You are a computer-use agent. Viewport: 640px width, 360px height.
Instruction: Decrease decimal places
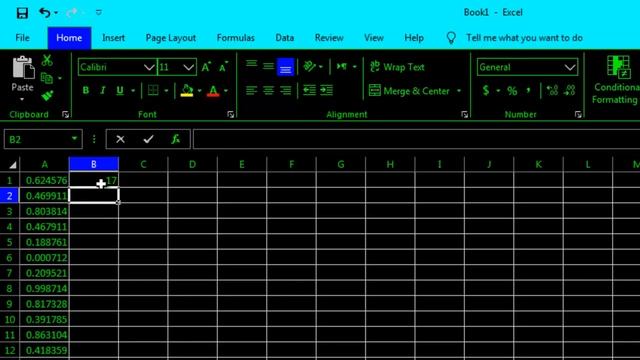coord(569,90)
